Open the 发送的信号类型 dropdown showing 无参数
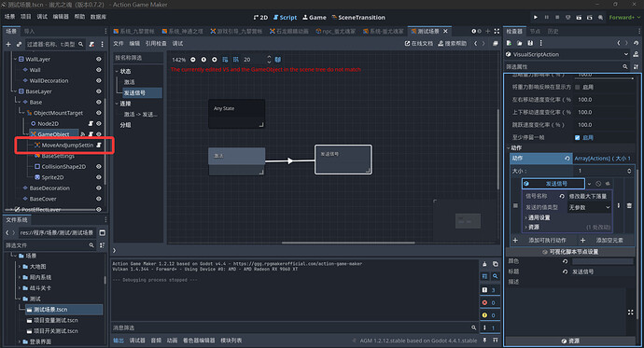 (x=589, y=208)
